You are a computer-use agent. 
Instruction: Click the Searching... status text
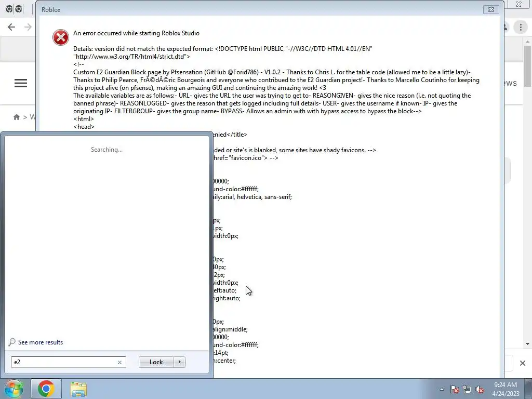point(107,150)
